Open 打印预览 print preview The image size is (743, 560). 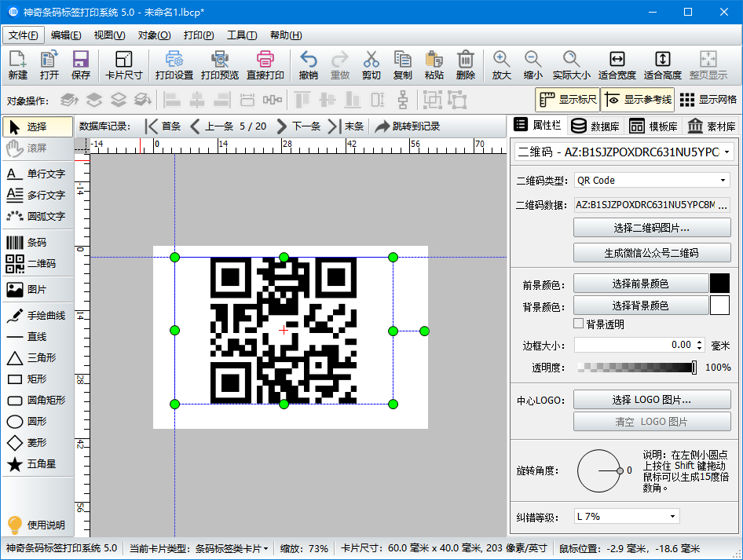point(220,65)
